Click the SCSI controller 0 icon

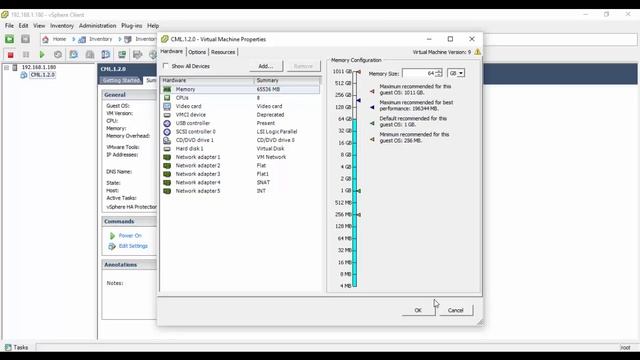(x=167, y=132)
